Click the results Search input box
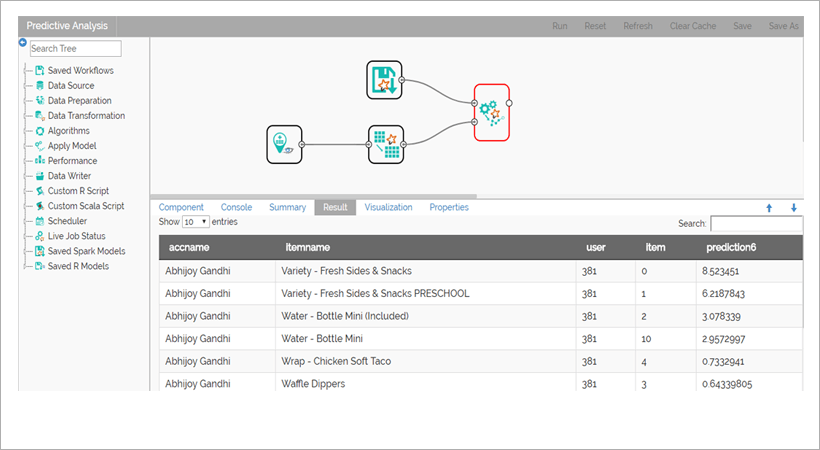The image size is (820, 450). 756,223
